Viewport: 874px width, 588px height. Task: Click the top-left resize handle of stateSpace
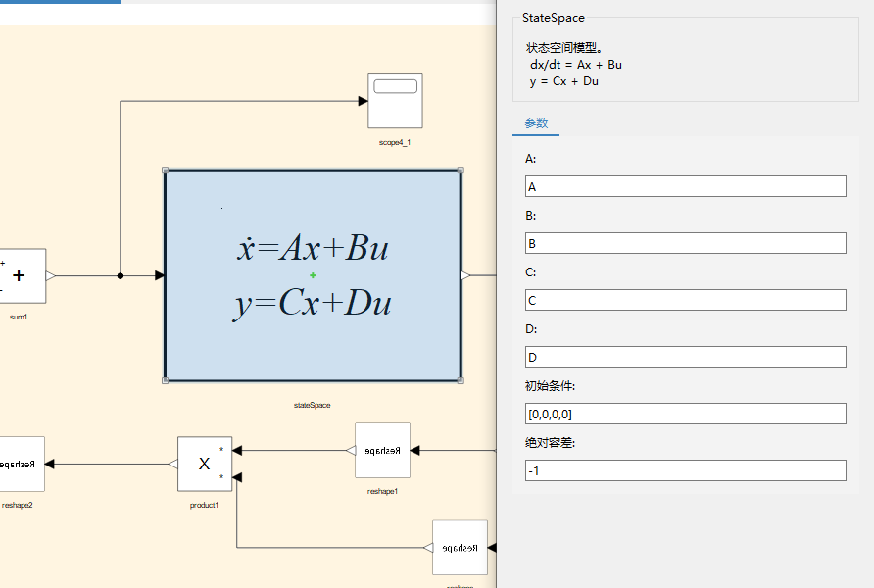165,170
